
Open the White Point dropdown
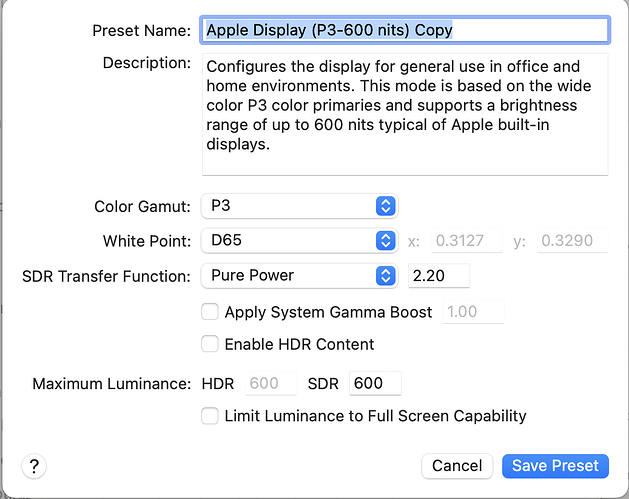[x=299, y=241]
